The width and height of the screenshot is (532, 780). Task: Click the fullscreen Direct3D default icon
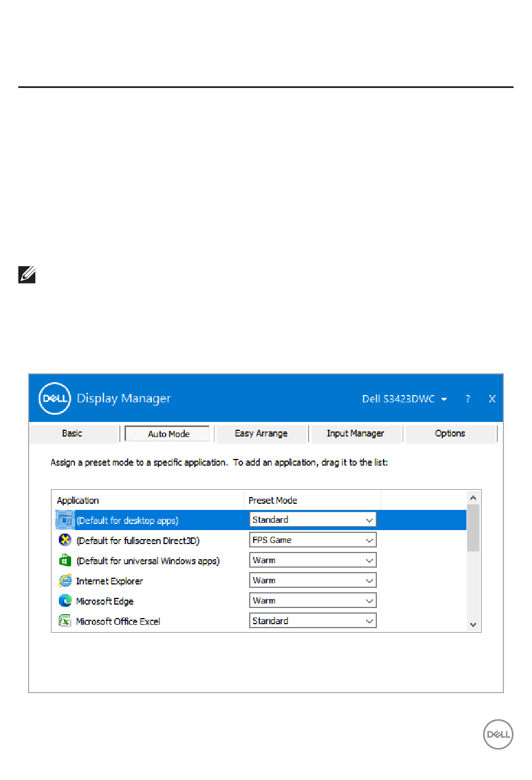click(65, 540)
